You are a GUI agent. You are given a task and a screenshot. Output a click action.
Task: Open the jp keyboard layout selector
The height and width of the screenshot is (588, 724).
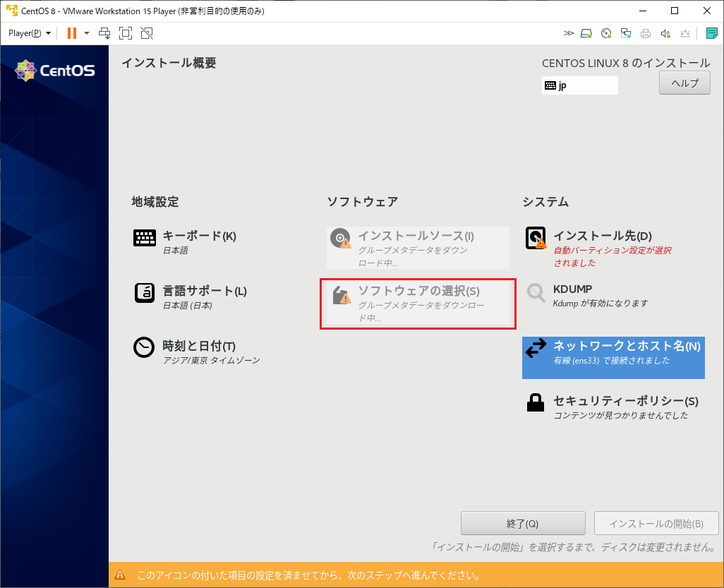pos(579,85)
